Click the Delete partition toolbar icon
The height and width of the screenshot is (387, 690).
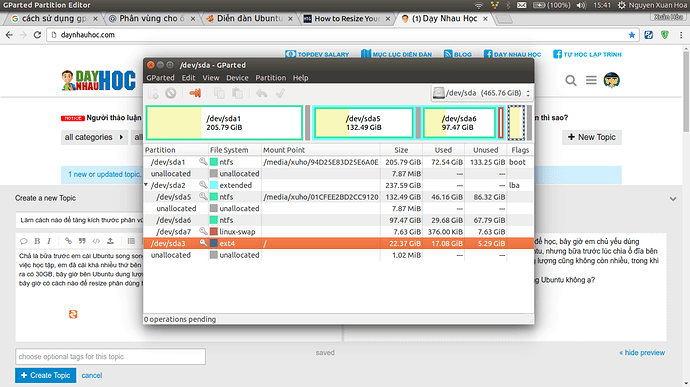tap(171, 93)
